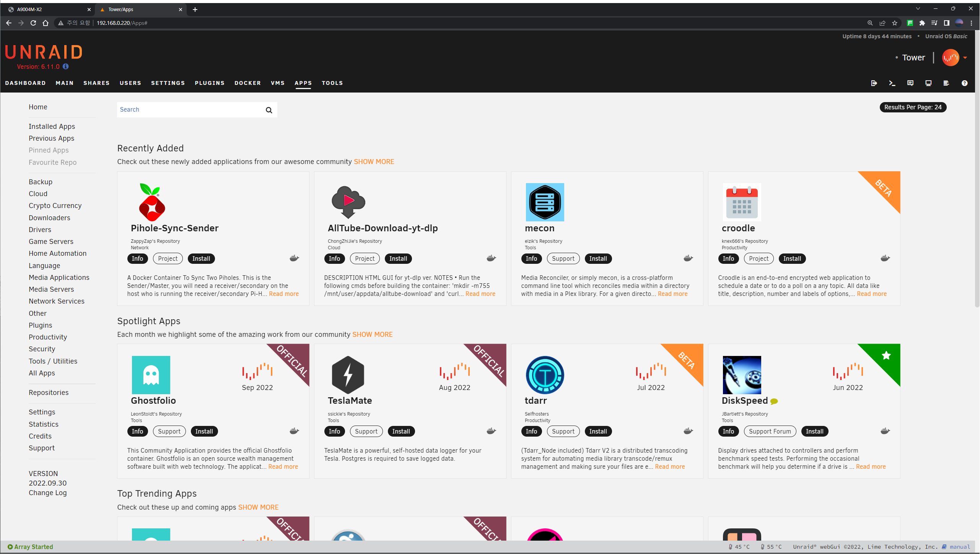Open the system Log icon
Image resolution: width=980 pixels, height=554 pixels.
(x=946, y=83)
